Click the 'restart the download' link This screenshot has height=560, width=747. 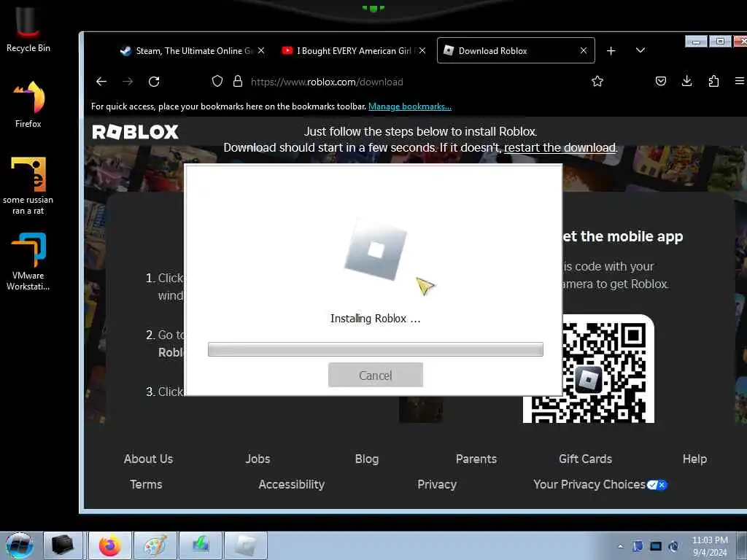click(x=560, y=147)
